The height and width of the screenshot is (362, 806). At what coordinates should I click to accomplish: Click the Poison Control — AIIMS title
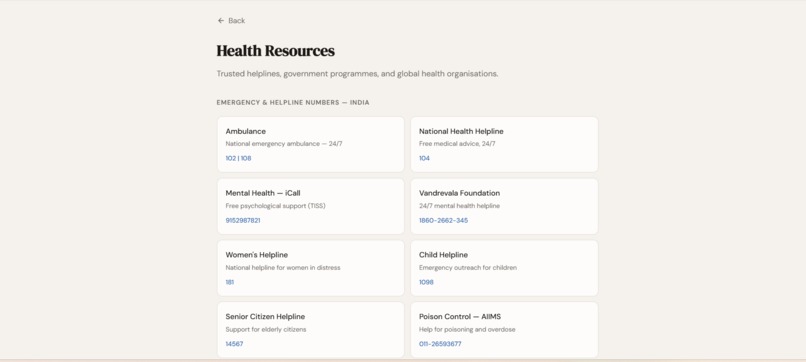tap(460, 316)
